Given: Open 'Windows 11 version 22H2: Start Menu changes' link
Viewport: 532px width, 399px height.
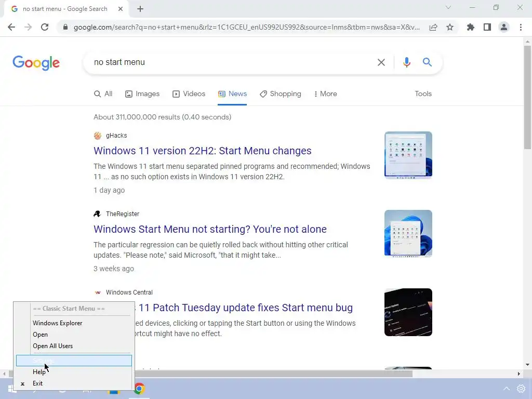Looking at the screenshot, I should (203, 151).
